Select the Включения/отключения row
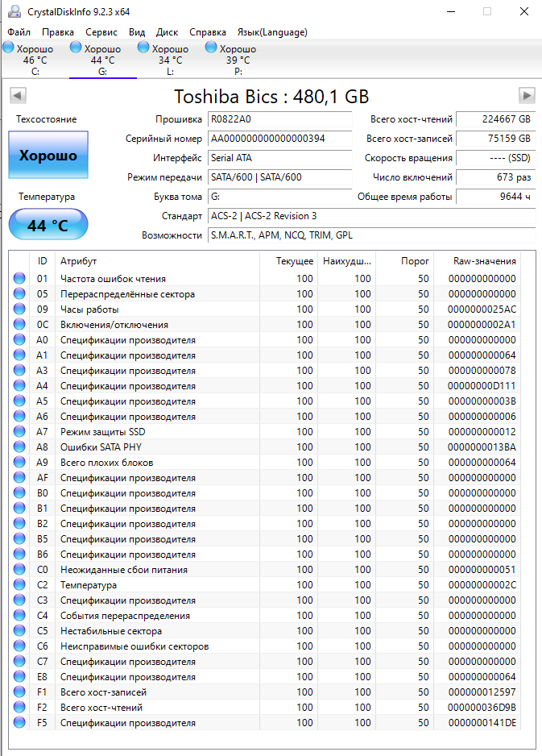542x756 pixels. pyautogui.click(x=265, y=325)
